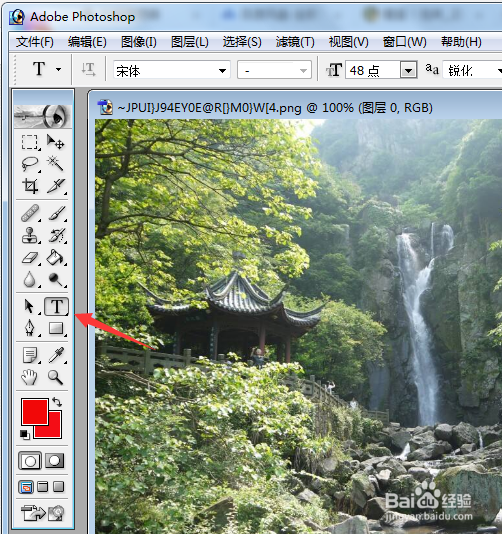The height and width of the screenshot is (534, 502).
Task: Switch to Quick Mask Mode
Action: point(54,460)
